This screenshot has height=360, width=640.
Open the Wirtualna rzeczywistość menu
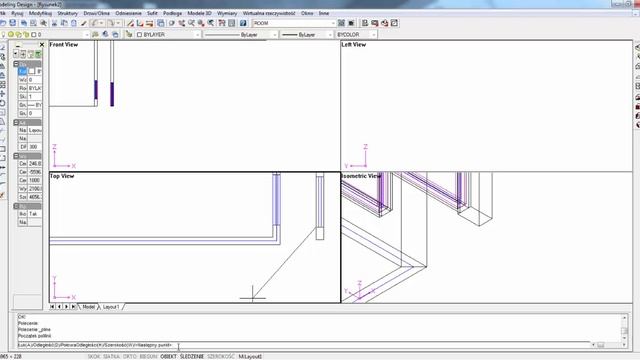(269, 13)
